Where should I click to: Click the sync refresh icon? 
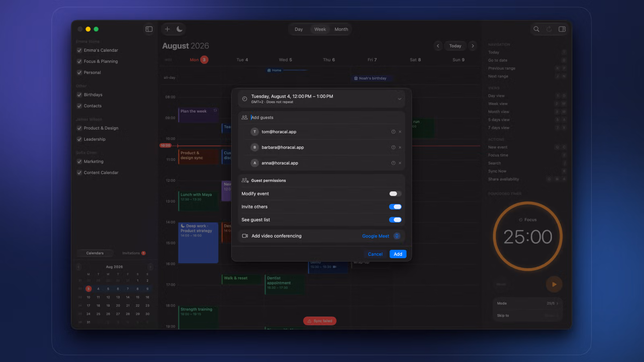(x=549, y=29)
